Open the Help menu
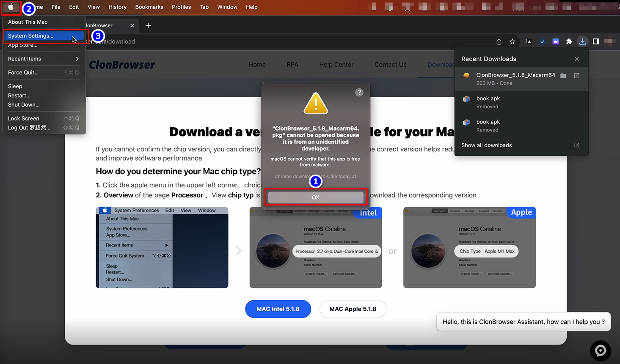This screenshot has height=364, width=620. click(x=251, y=7)
